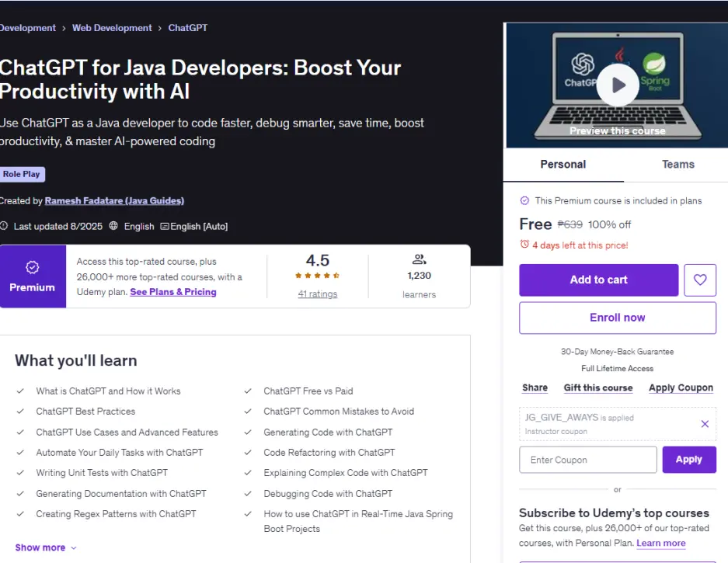Remove the JG_GIVE_AWAYS coupon
The width and height of the screenshot is (728, 563).
pyautogui.click(x=705, y=424)
